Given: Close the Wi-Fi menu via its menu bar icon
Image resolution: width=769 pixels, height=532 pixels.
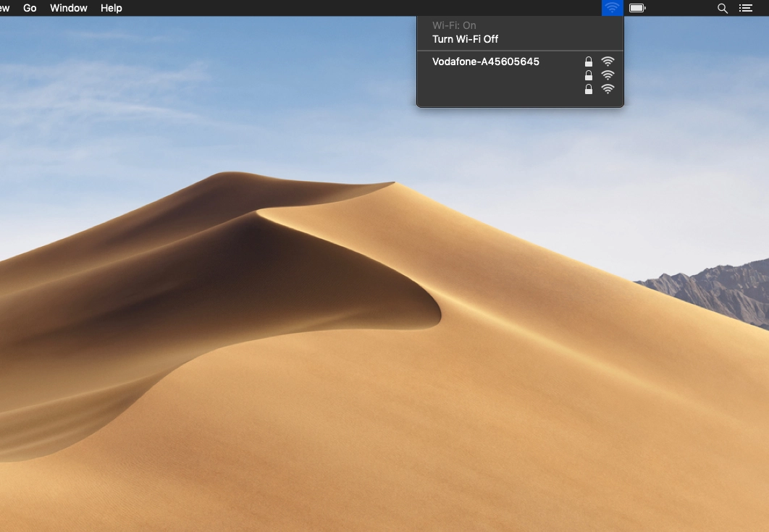Looking at the screenshot, I should tap(612, 8).
